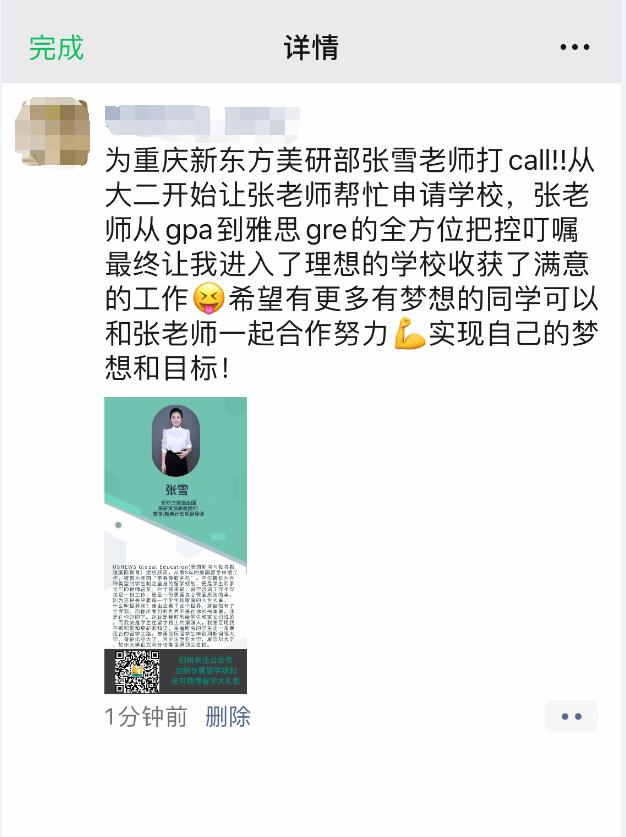Tap small paragraph text inside the poster
626x837 pixels.
[x=176, y=605]
